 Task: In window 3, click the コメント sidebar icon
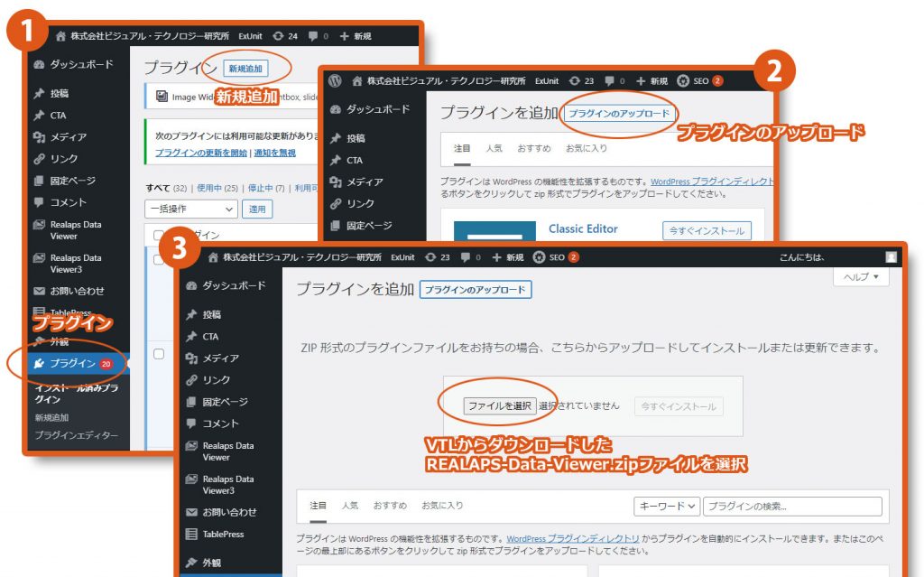coord(191,423)
